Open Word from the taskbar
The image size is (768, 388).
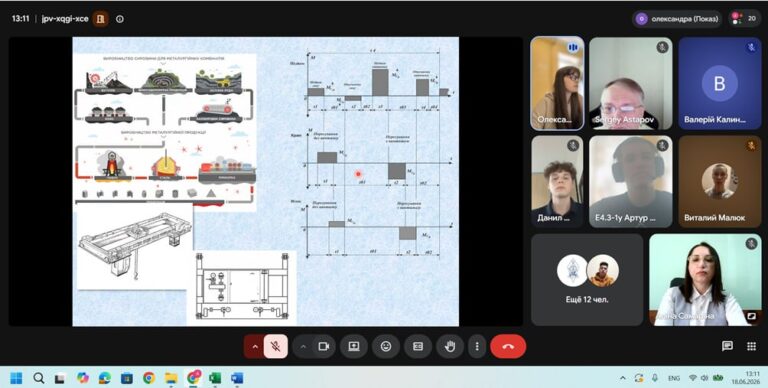pyautogui.click(x=237, y=378)
